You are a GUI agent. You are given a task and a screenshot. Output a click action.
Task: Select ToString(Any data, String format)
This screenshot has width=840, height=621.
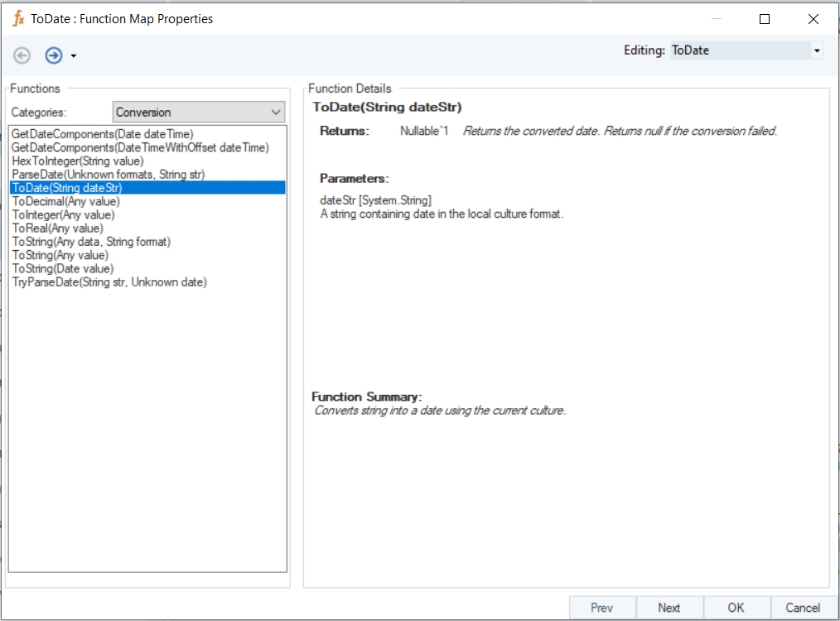[x=91, y=242]
